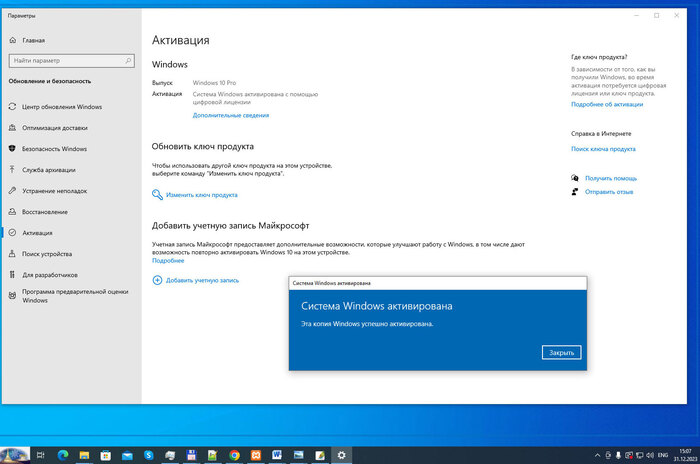Click the upload arrow icon beside Служба архивации

click(12, 170)
